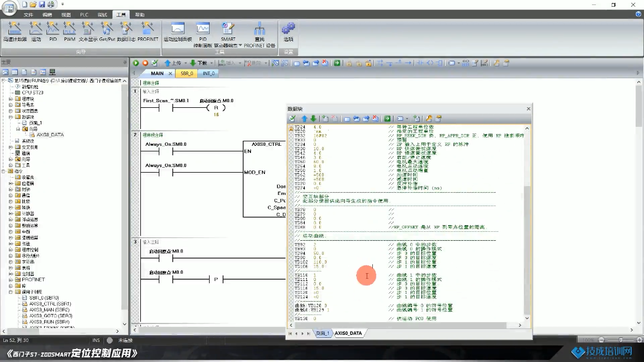
Task: Open the help icon at top right
Action: (638, 14)
